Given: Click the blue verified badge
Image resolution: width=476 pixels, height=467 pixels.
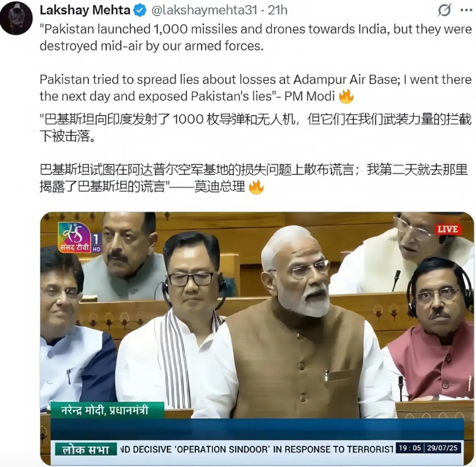Looking at the screenshot, I should [140, 11].
